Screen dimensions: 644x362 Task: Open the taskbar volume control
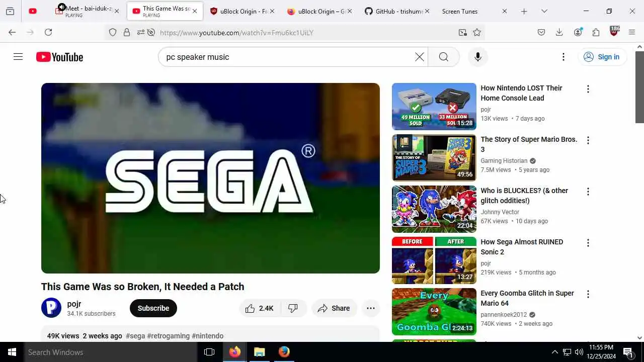pos(579,352)
